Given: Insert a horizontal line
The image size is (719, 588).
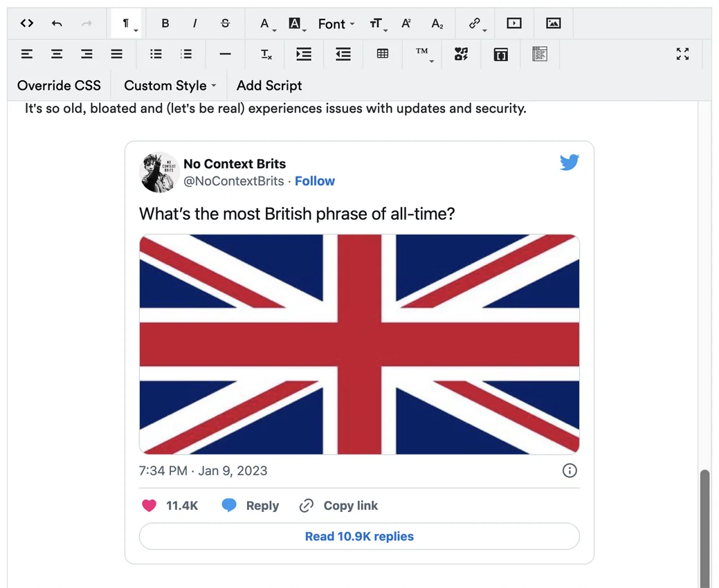Looking at the screenshot, I should (x=225, y=54).
